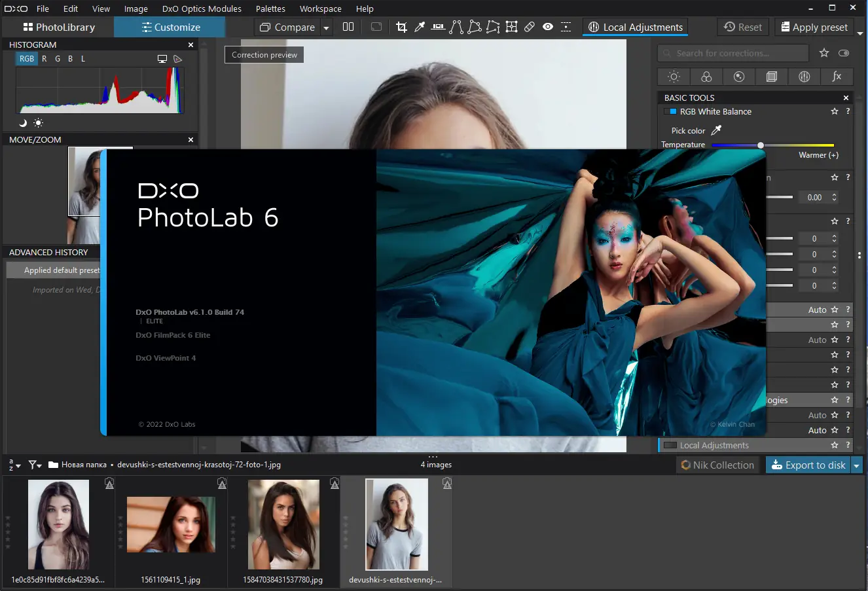Show shadow clipping with moon icon
Viewport: 868px width, 591px height.
(x=23, y=123)
